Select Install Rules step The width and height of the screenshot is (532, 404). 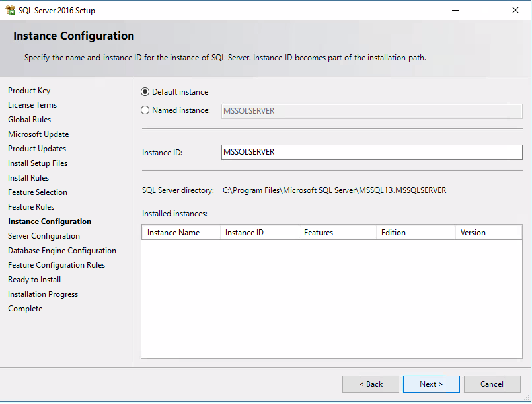(28, 177)
